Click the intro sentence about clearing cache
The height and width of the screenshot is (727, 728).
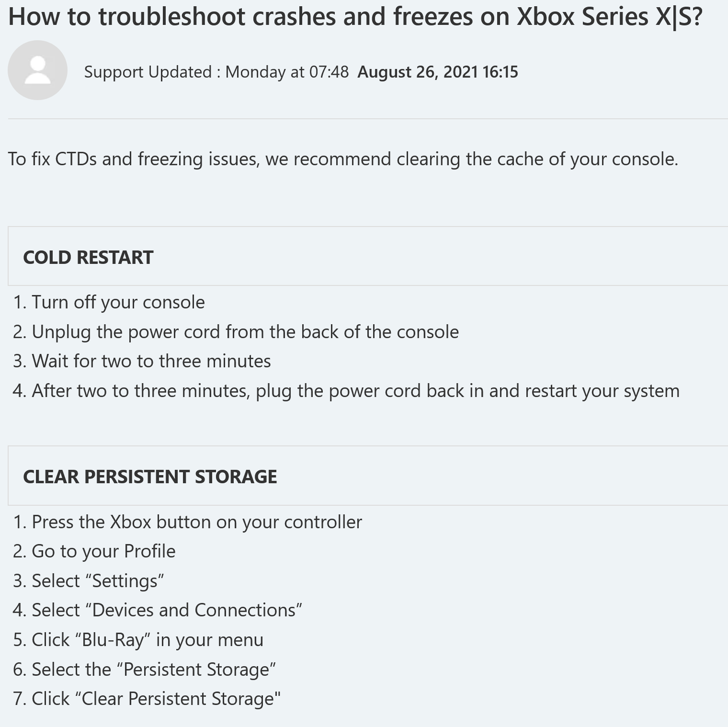[343, 159]
